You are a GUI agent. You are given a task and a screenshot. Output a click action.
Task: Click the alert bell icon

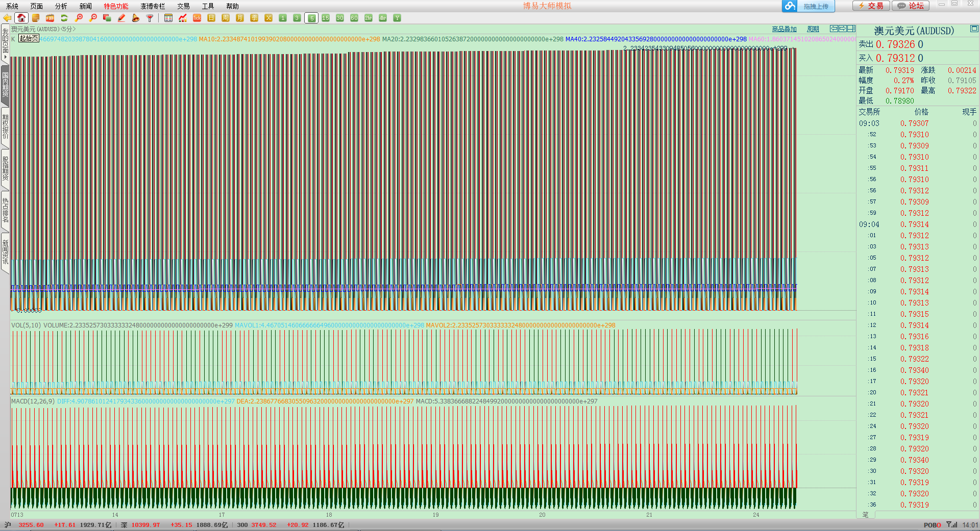136,18
